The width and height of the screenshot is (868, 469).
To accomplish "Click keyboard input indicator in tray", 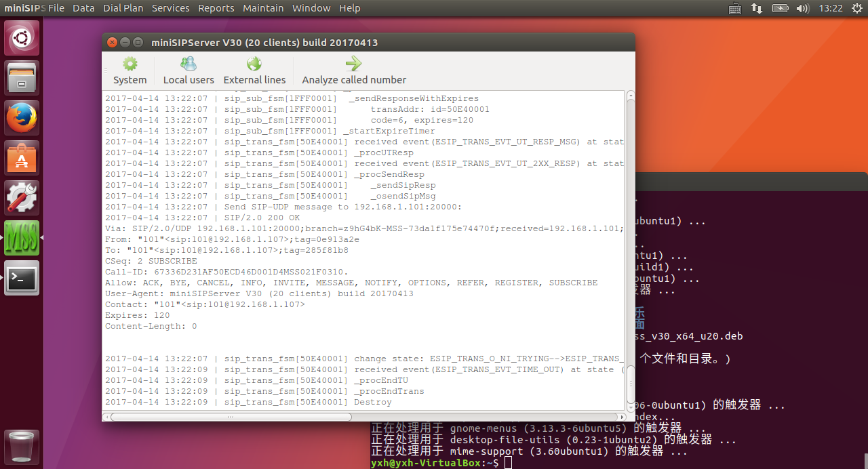I will [x=735, y=8].
